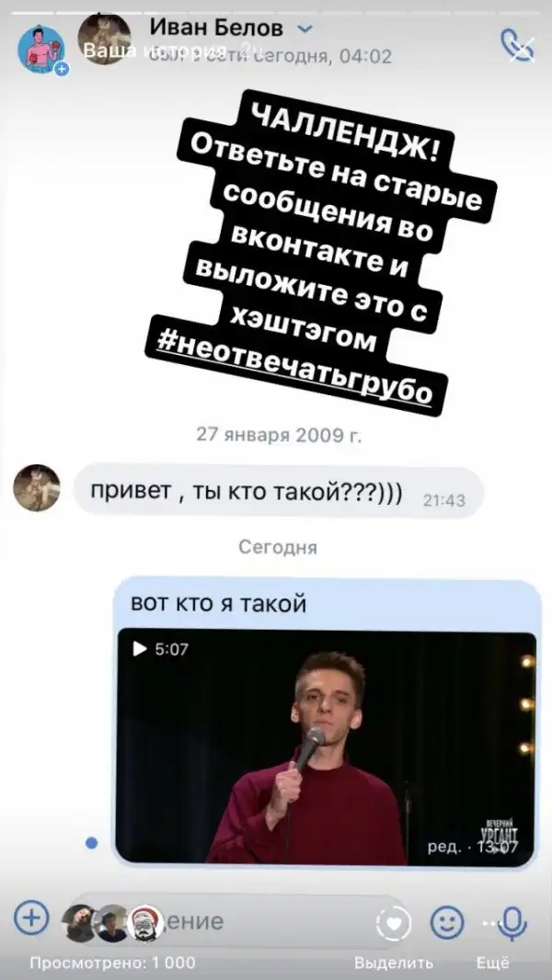Open the plus attachment button
Viewport: 552px width, 980px height.
point(31,918)
